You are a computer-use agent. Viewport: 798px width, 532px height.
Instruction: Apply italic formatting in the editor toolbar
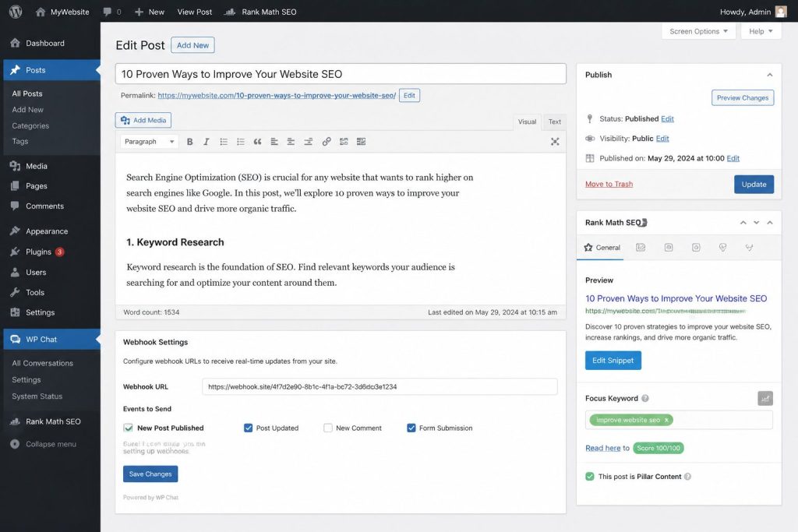[x=206, y=142]
